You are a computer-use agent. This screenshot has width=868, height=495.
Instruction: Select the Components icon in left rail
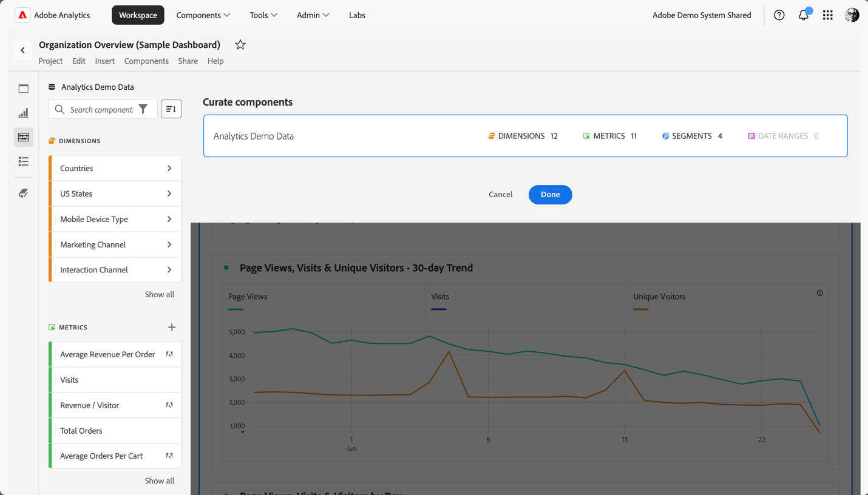pos(23,137)
